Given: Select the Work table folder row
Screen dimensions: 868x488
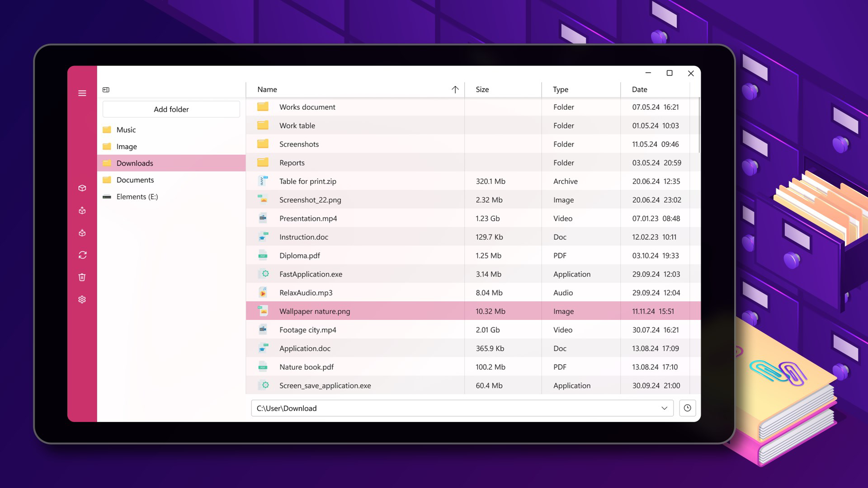Looking at the screenshot, I should [473, 126].
